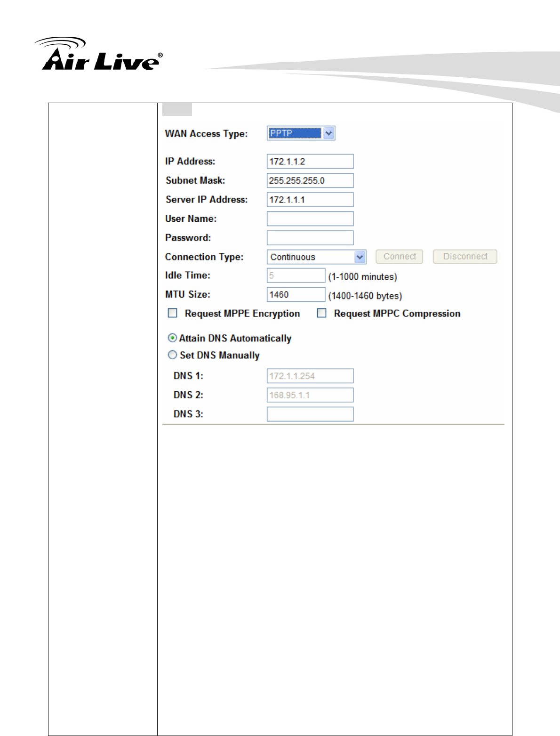The image size is (560, 736).
Task: Click the Connection Type label text
Action: (204, 257)
